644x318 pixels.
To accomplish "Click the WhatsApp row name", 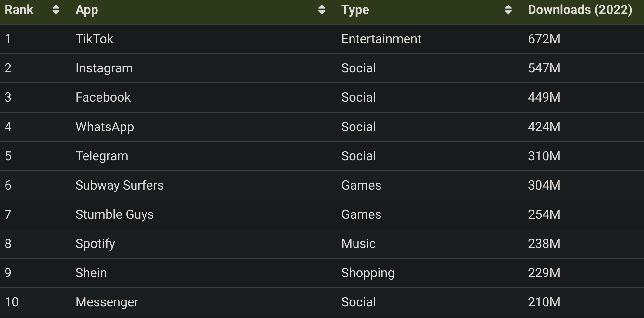I will coord(105,127).
